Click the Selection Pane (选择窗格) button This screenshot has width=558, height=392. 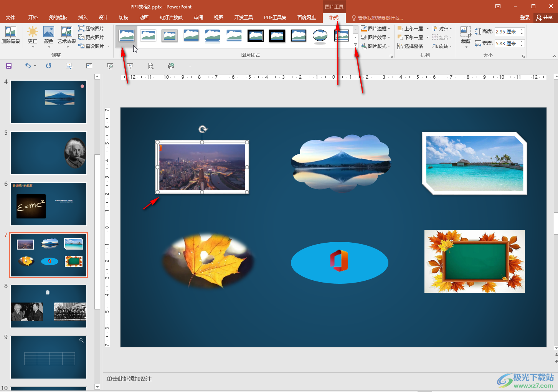(x=410, y=46)
